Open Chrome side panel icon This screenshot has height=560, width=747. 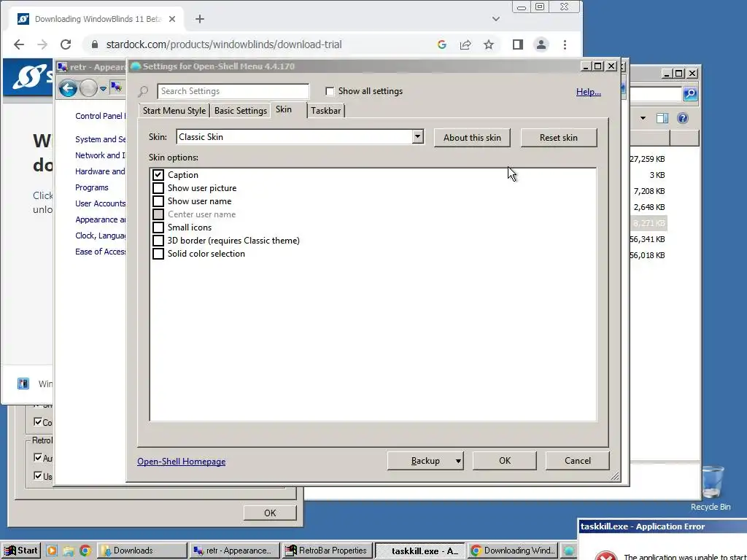pos(517,44)
